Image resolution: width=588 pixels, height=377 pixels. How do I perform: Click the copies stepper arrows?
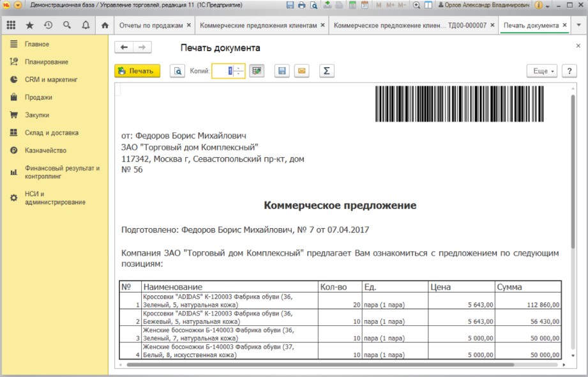coord(239,70)
